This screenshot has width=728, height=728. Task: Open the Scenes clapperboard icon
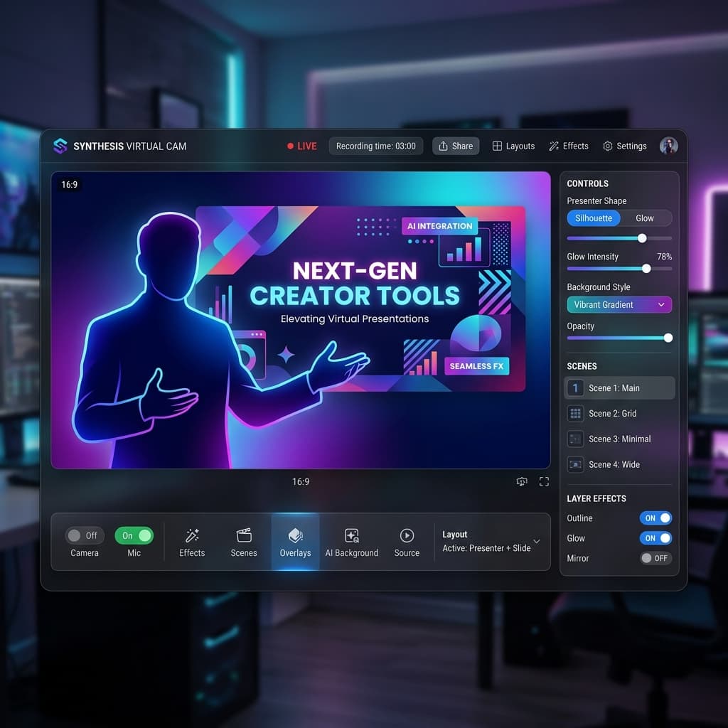pos(244,537)
